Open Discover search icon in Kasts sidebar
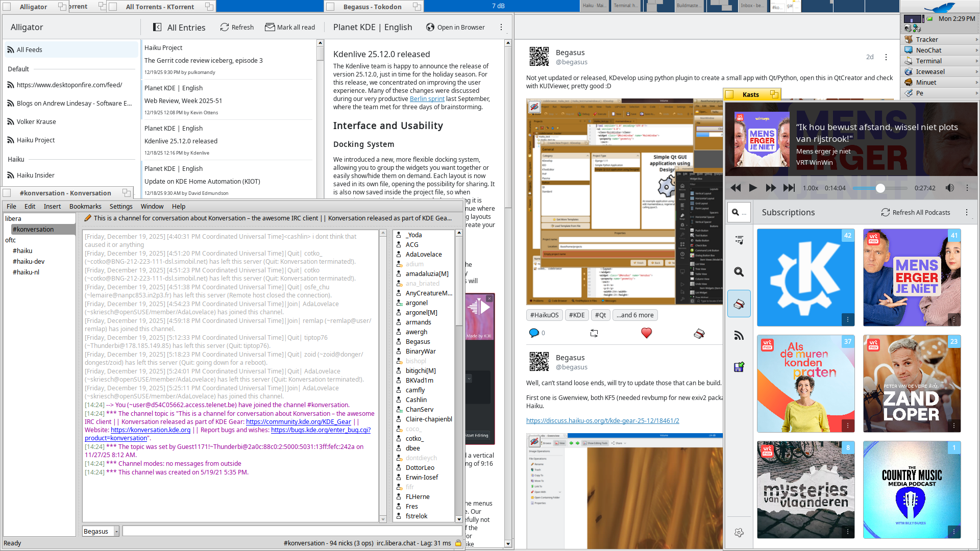The width and height of the screenshot is (980, 551). tap(739, 272)
